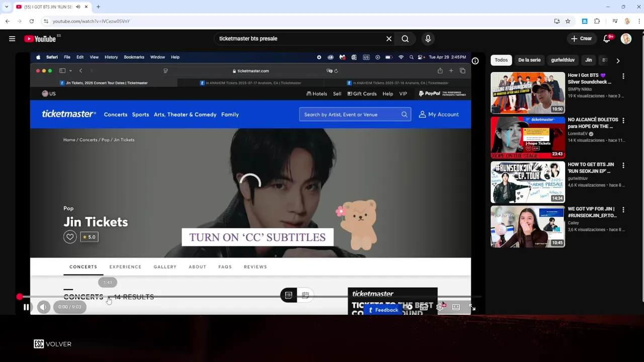Select the Todos filter chip

coord(501,60)
